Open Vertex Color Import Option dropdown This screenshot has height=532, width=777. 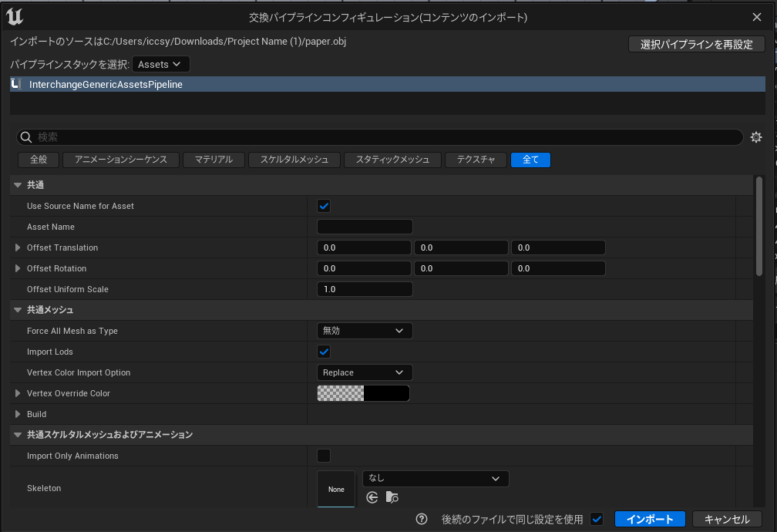[365, 372]
